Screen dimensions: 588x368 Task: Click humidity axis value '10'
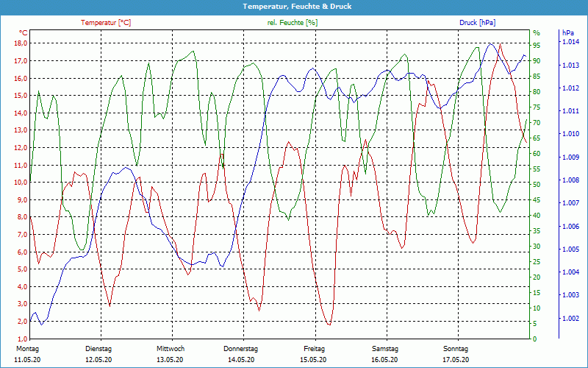point(537,308)
